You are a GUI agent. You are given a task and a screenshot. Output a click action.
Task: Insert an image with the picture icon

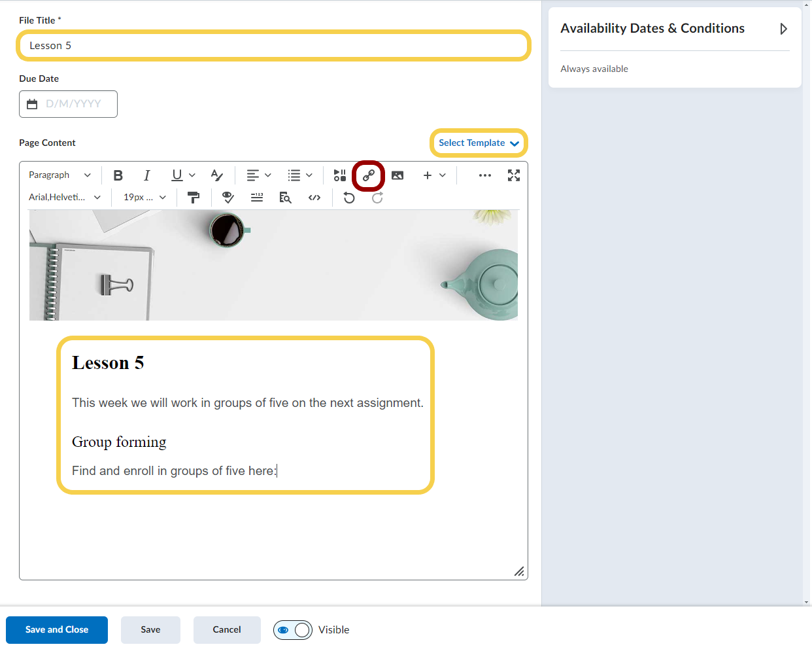tap(398, 175)
